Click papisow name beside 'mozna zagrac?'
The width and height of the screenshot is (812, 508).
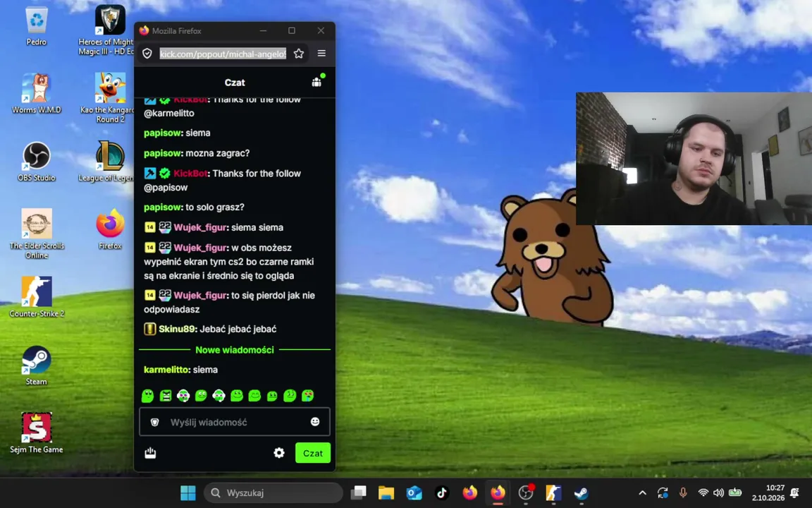click(x=162, y=153)
